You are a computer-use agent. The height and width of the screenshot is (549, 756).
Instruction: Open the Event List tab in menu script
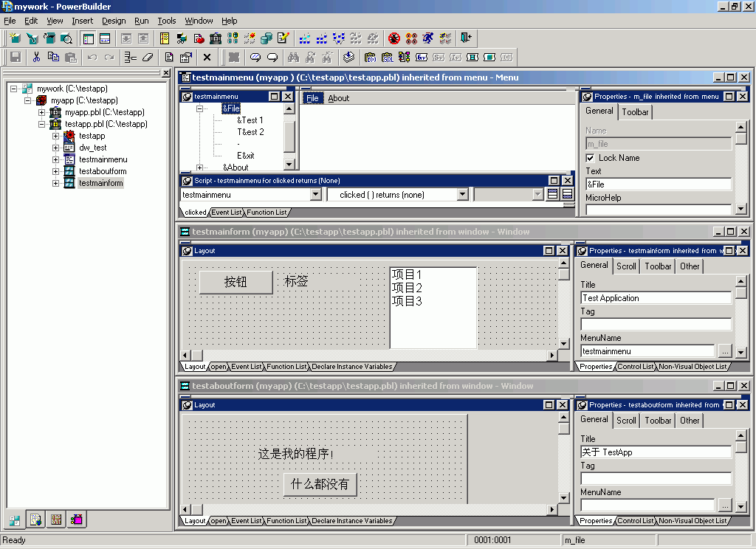226,213
